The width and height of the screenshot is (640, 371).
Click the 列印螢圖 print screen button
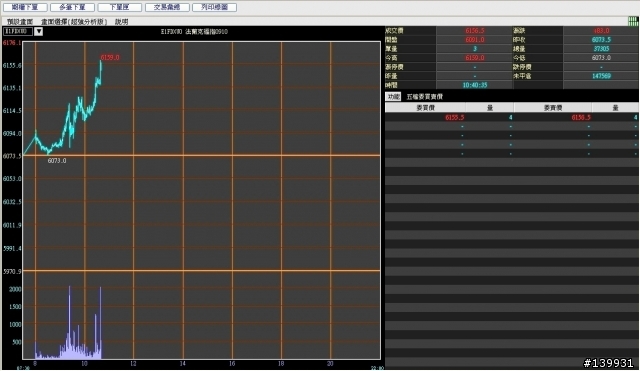pyautogui.click(x=214, y=7)
